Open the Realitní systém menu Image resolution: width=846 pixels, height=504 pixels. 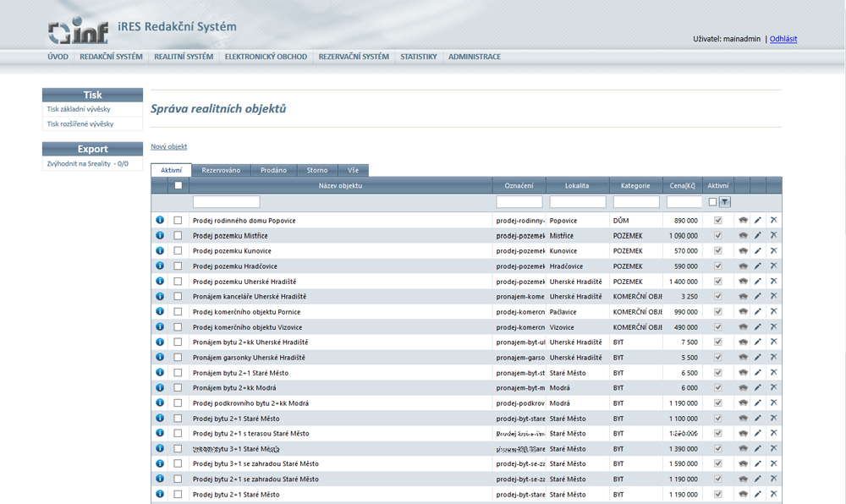click(184, 57)
